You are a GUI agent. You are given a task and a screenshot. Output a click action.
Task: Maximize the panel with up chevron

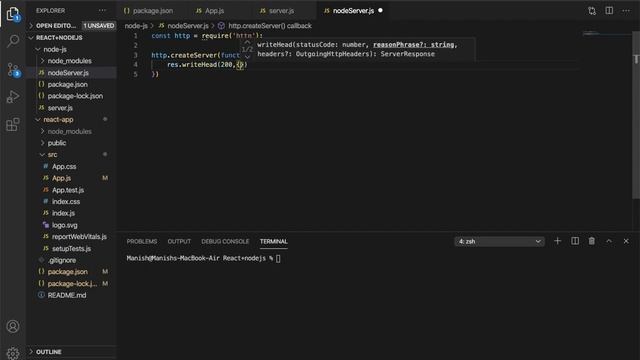click(609, 241)
